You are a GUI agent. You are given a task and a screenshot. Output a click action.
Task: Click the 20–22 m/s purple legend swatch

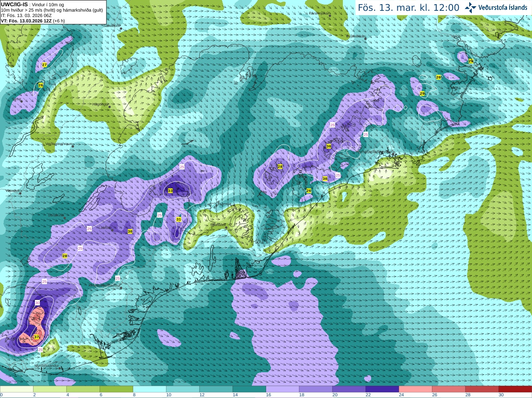349,389
